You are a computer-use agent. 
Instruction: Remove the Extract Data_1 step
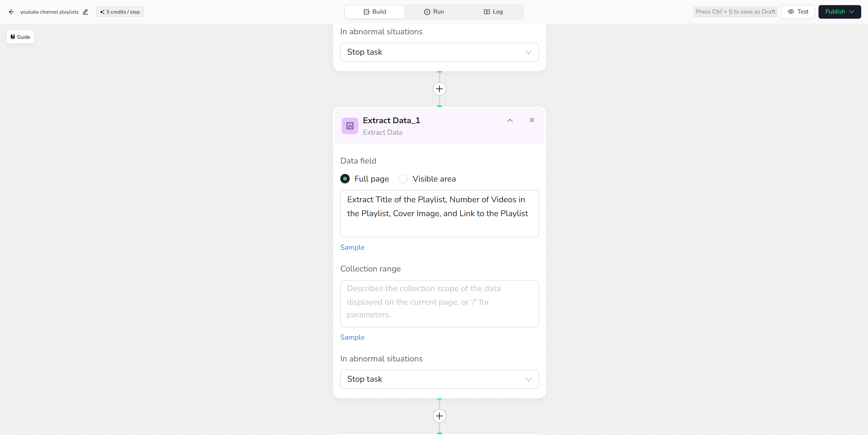point(532,120)
